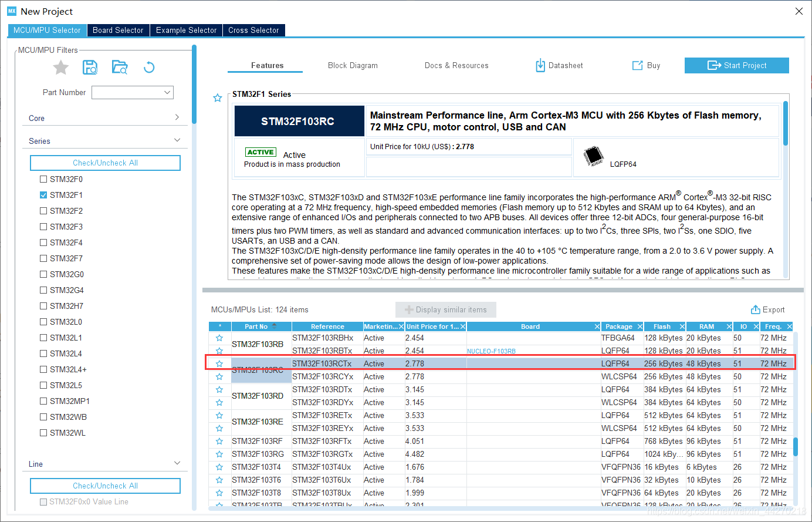Hide the RAM column with its X
This screenshot has height=522, width=812.
[x=729, y=326]
